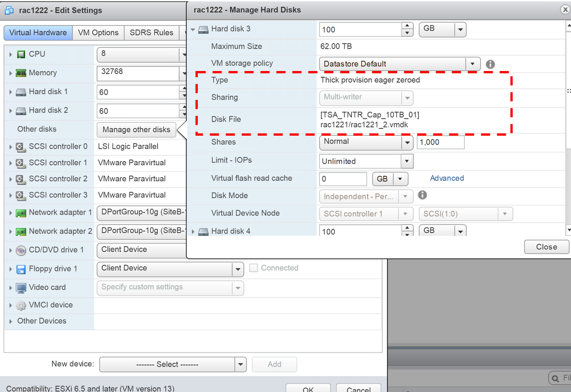571x392 pixels.
Task: Click the Advanced link for flash read cache
Action: [447, 178]
